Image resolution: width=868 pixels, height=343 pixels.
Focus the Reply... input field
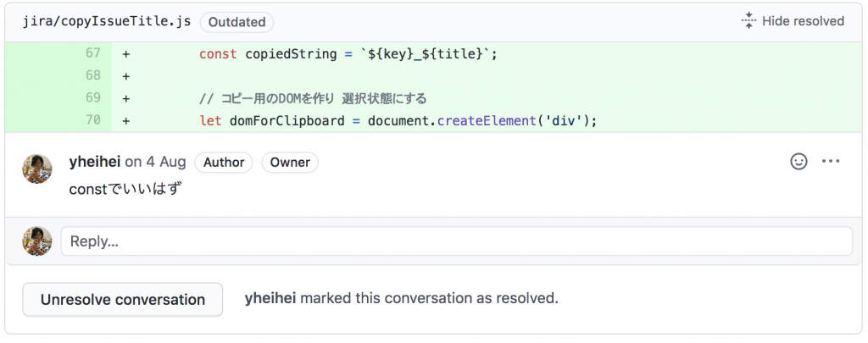tap(457, 241)
